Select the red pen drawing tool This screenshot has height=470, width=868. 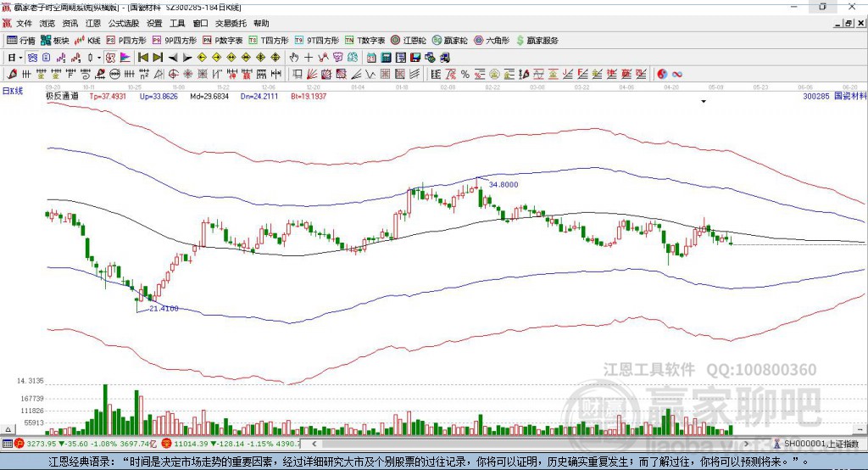click(x=12, y=74)
